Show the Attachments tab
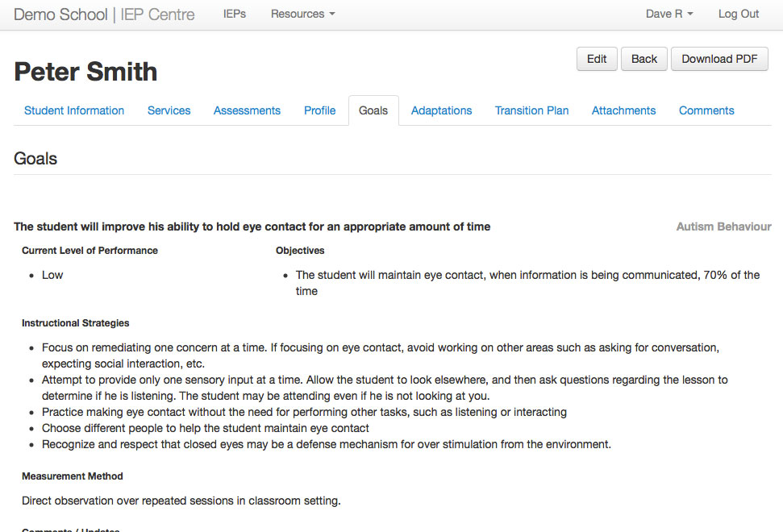The width and height of the screenshot is (783, 532). [x=623, y=110]
